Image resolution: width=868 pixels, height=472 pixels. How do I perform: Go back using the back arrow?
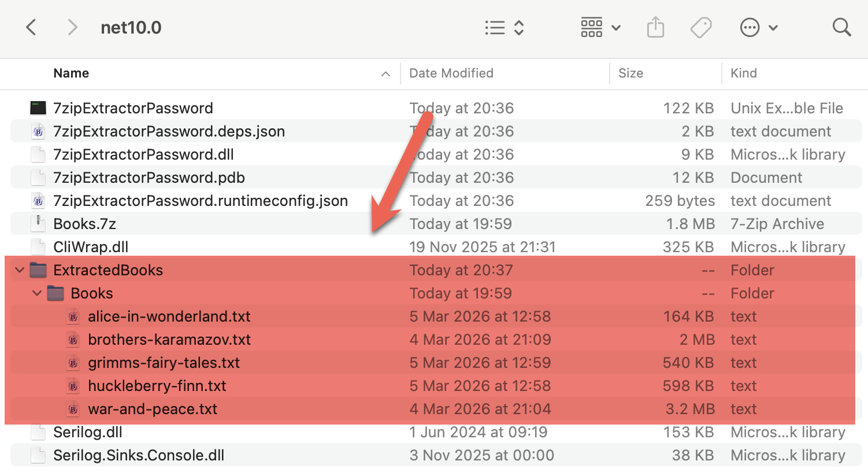pyautogui.click(x=31, y=27)
